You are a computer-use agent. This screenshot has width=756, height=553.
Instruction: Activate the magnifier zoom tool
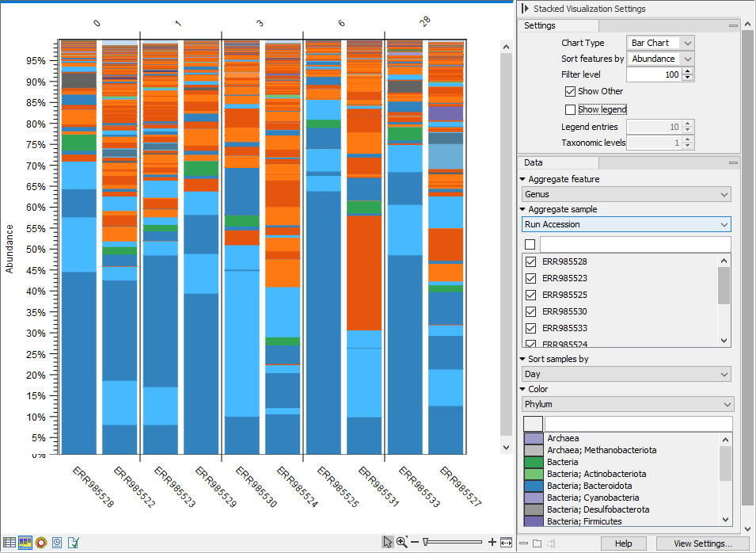401,542
